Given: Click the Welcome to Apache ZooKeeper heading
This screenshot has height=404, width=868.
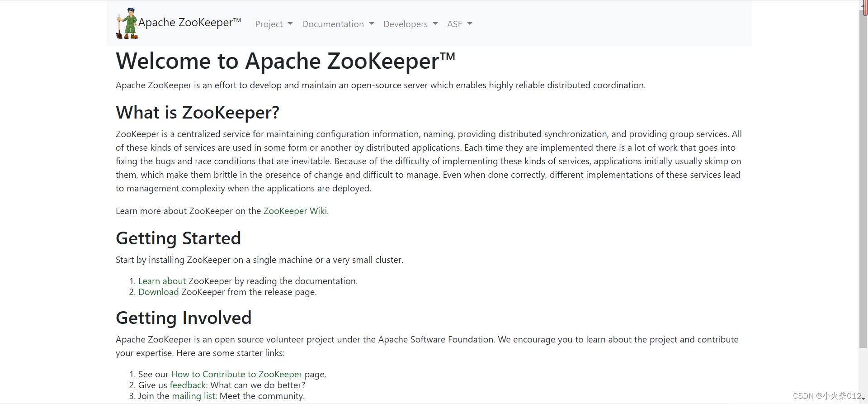Looking at the screenshot, I should [x=286, y=61].
